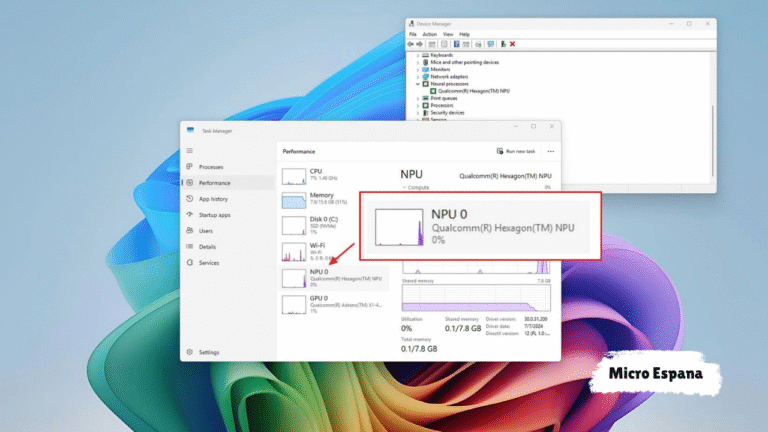Open the three-dot more options menu
The image size is (768, 432).
point(550,151)
